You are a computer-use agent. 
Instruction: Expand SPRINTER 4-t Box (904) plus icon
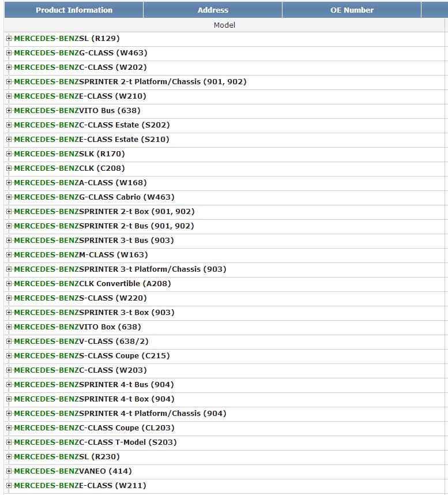[x=9, y=399]
